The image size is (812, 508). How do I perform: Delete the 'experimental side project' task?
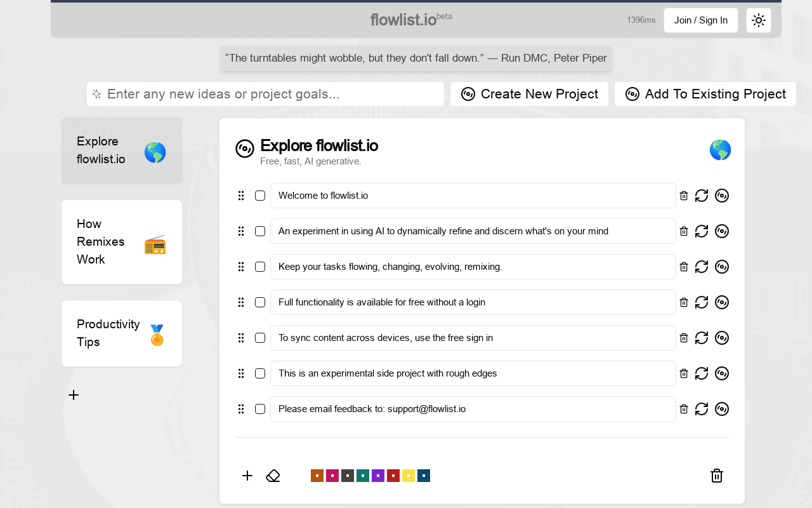pyautogui.click(x=684, y=373)
